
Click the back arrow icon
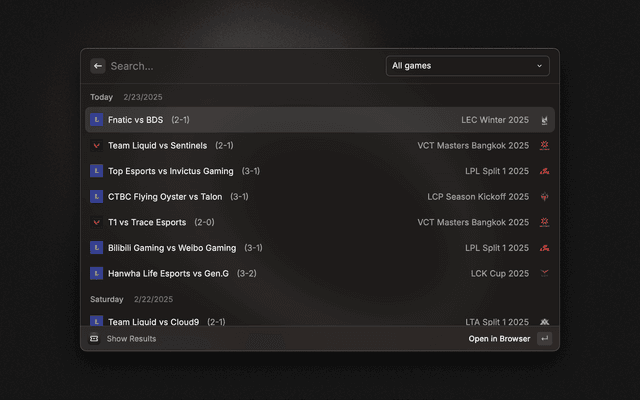pyautogui.click(x=98, y=66)
